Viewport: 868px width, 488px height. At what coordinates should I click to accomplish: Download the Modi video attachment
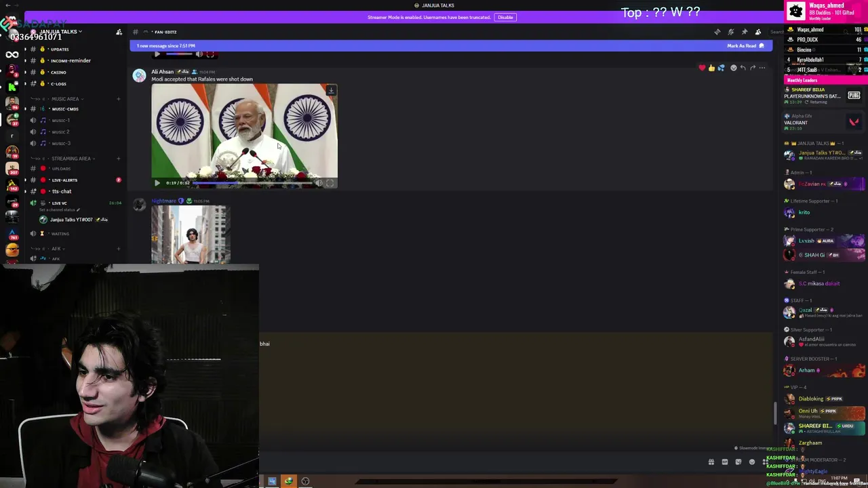(x=331, y=90)
